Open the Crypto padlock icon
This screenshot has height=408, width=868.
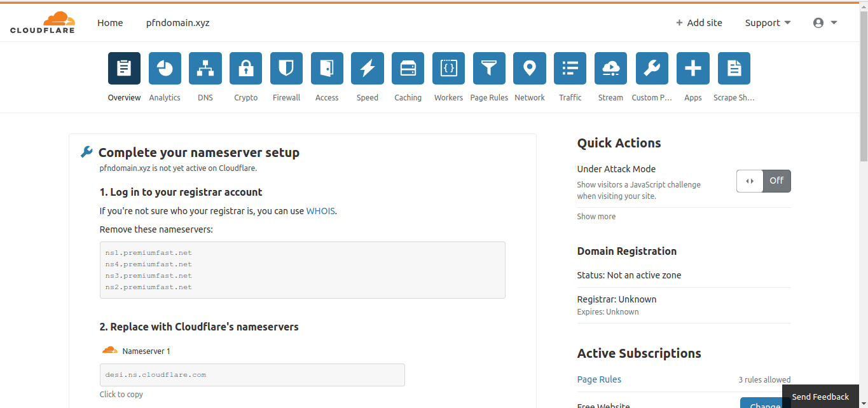pos(245,68)
